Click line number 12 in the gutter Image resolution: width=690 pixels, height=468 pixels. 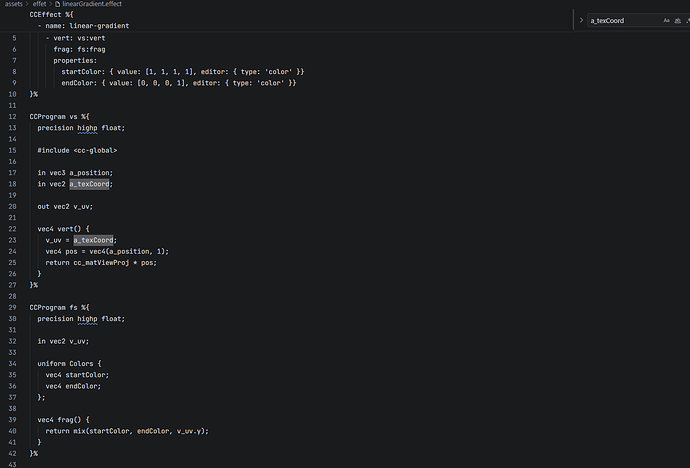[12, 117]
